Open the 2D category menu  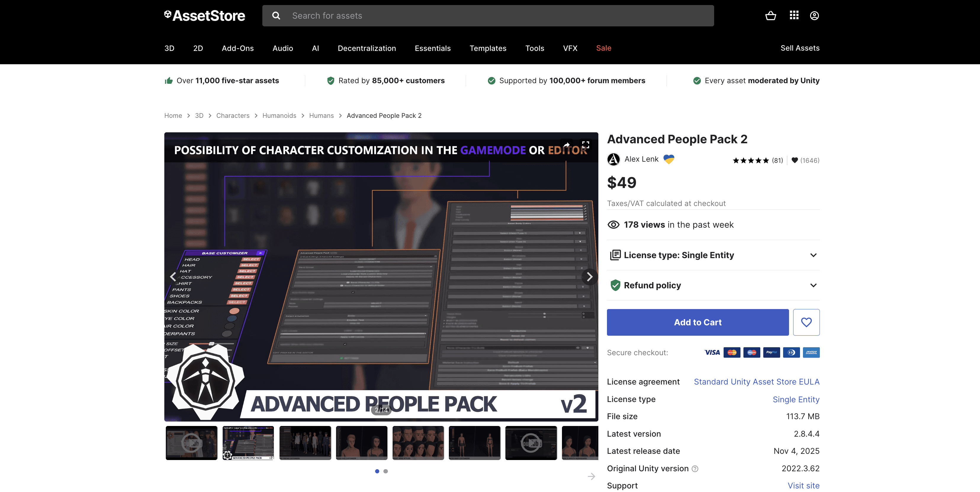(x=198, y=48)
